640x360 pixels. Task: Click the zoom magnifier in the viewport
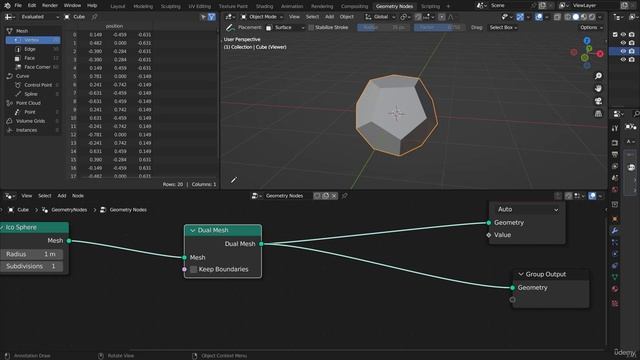tap(598, 76)
